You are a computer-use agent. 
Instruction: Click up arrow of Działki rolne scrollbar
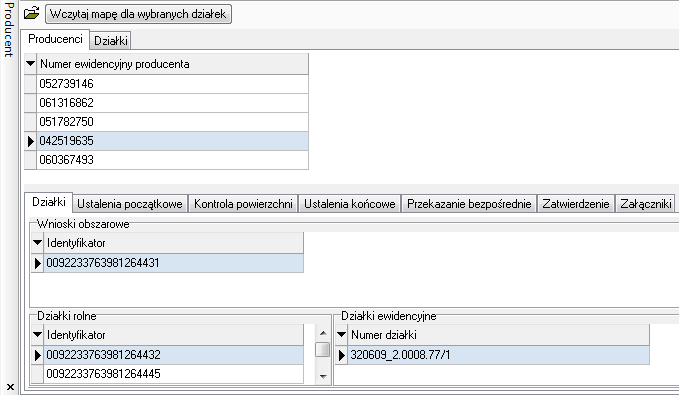[323, 333]
